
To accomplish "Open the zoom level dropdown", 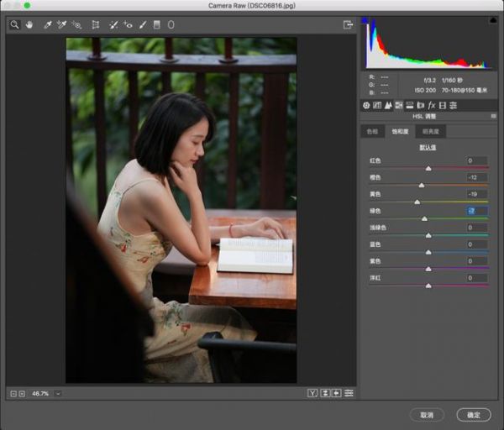I will pyautogui.click(x=58, y=393).
